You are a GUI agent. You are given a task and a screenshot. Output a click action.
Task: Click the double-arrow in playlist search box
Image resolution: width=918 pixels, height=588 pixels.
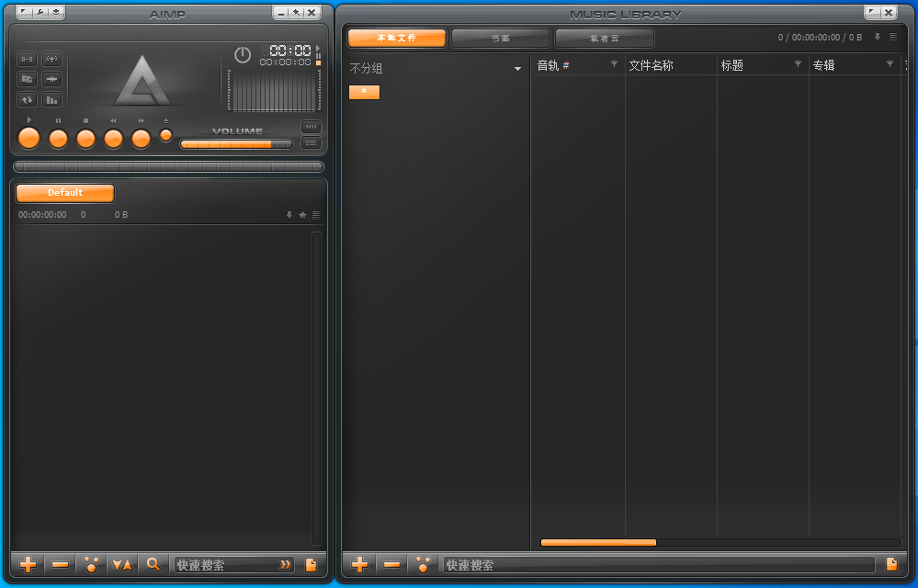pyautogui.click(x=285, y=565)
